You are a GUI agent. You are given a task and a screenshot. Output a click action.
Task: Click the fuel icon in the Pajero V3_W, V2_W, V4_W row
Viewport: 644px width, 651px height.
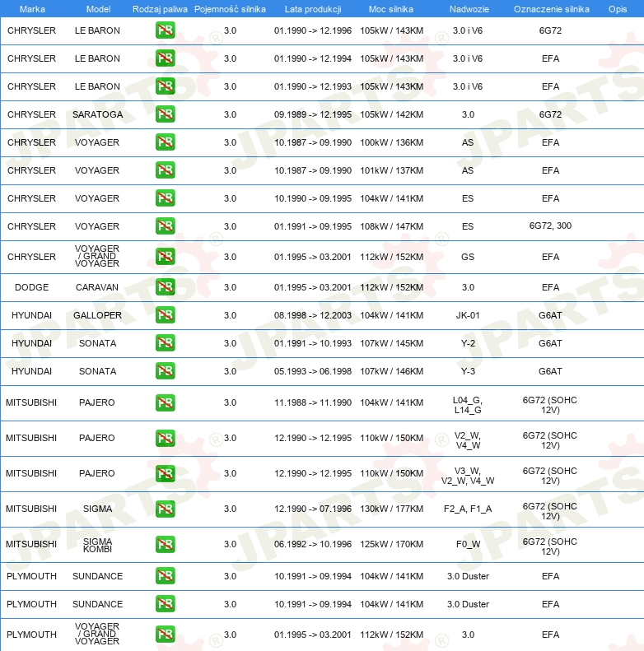(x=166, y=473)
